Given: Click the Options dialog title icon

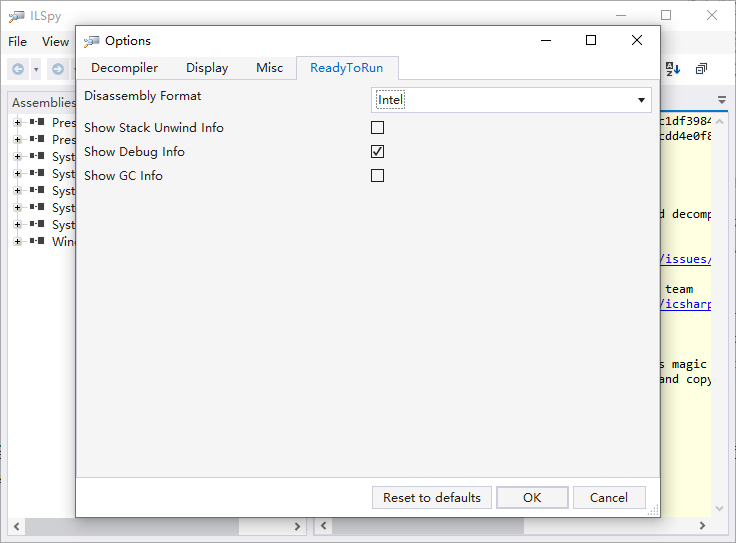Looking at the screenshot, I should 92,41.
